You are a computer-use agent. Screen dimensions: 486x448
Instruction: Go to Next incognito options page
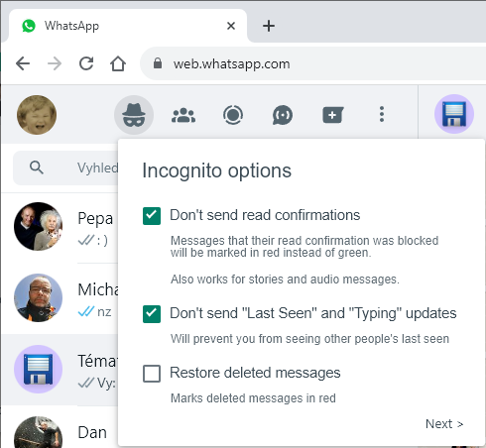click(444, 424)
